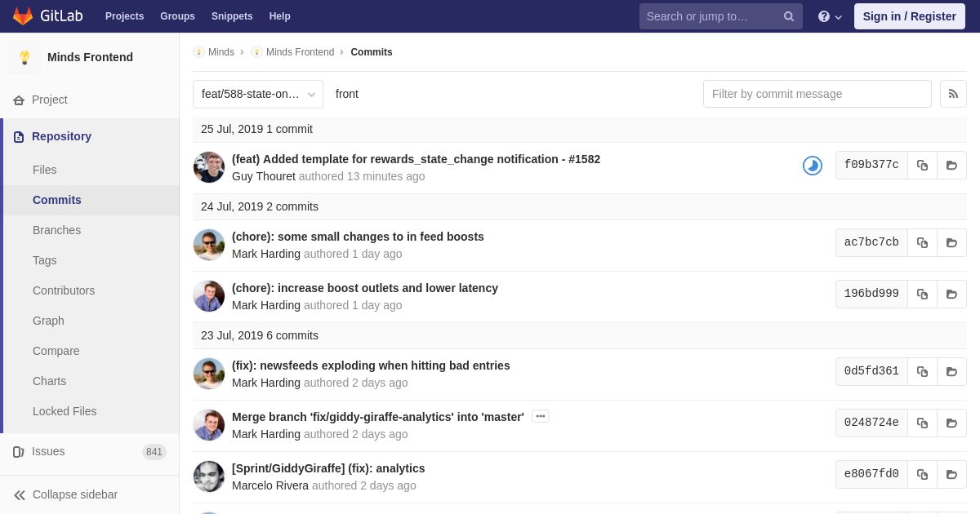
Task: Open Charts in sidebar
Action: 49,381
